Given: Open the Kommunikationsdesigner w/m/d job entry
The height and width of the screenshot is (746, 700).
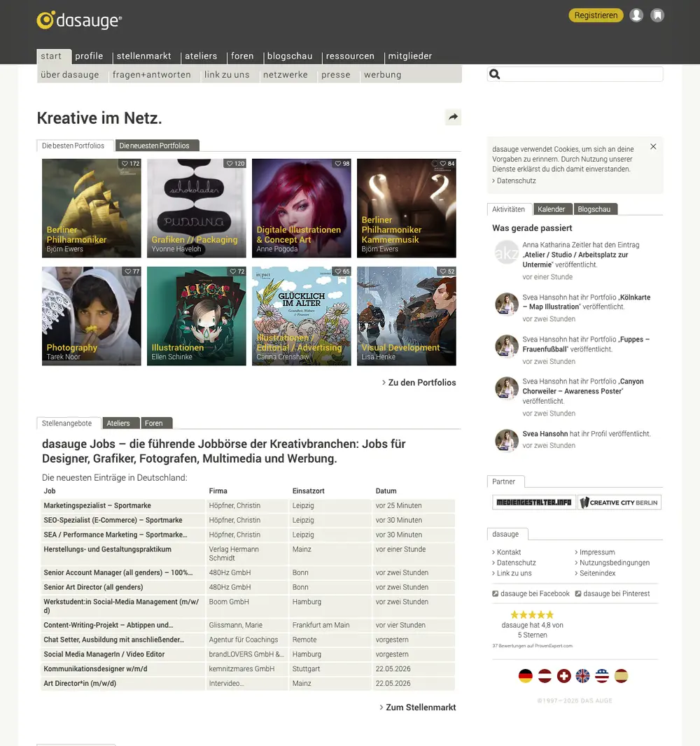Looking at the screenshot, I should point(95,669).
